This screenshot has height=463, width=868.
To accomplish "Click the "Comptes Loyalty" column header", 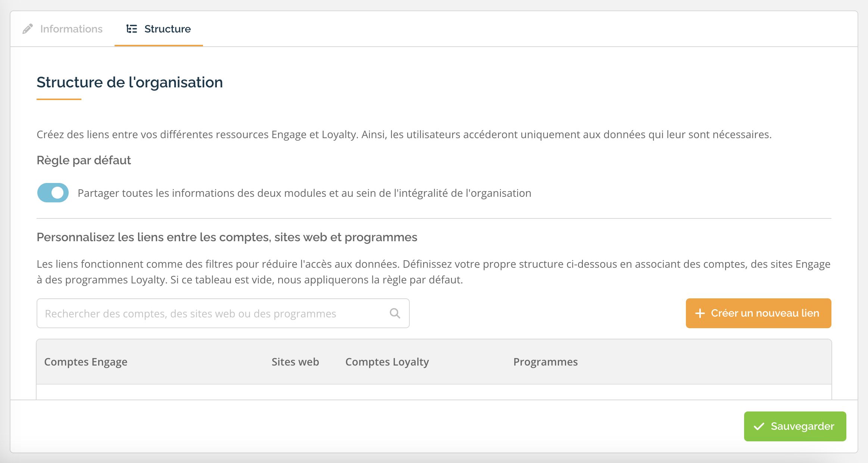I will pyautogui.click(x=387, y=362).
